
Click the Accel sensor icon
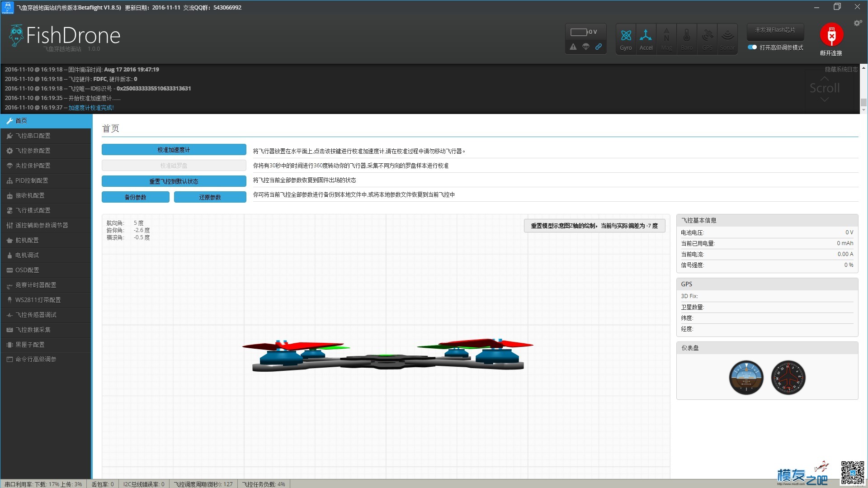coord(646,39)
